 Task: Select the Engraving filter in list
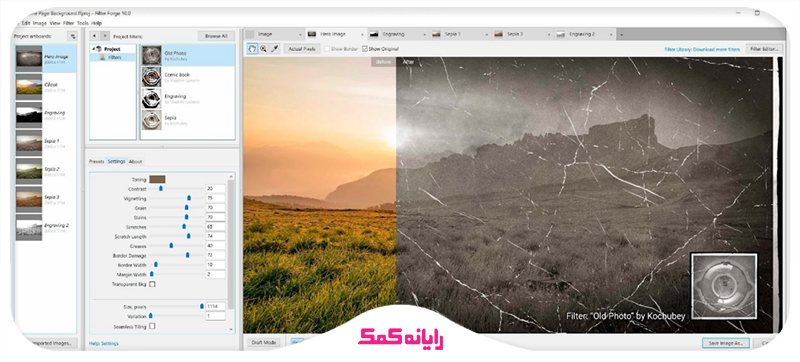click(x=188, y=98)
